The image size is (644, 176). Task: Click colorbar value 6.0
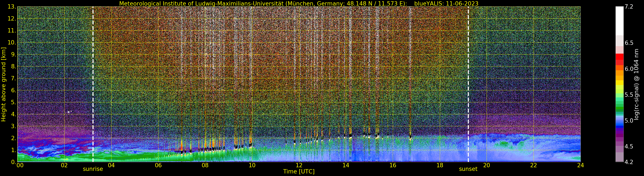(x=629, y=69)
